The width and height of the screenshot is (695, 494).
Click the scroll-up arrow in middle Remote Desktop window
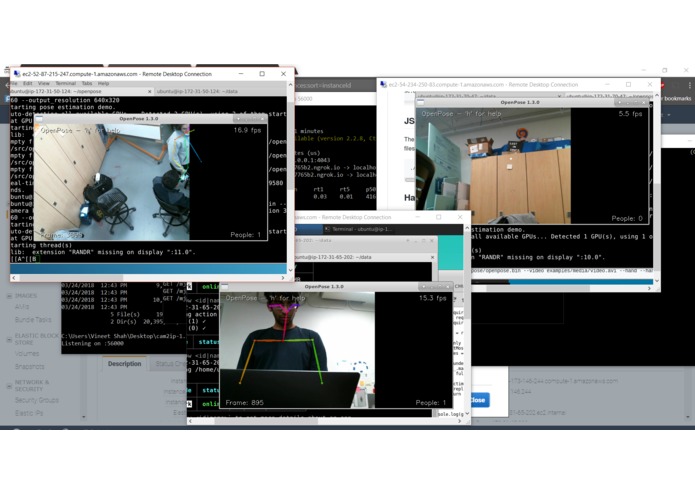[467, 228]
